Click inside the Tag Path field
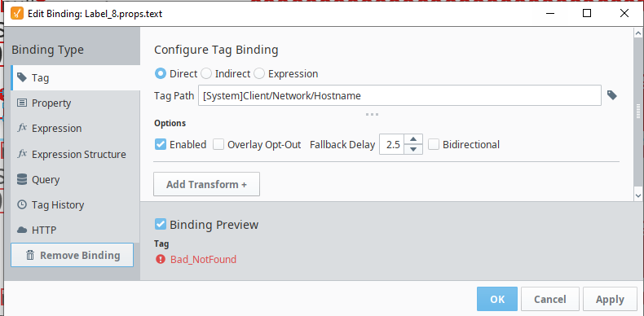The width and height of the screenshot is (644, 316). pyautogui.click(x=399, y=95)
